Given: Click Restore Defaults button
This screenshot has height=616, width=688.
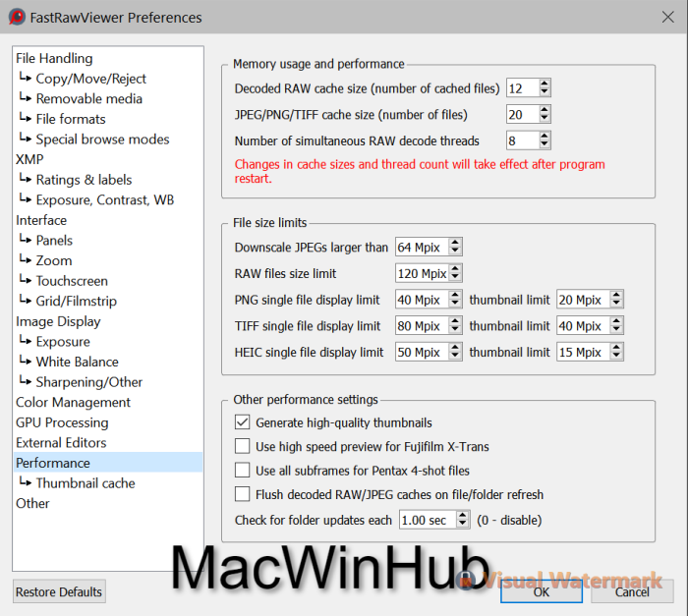Looking at the screenshot, I should 59,591.
